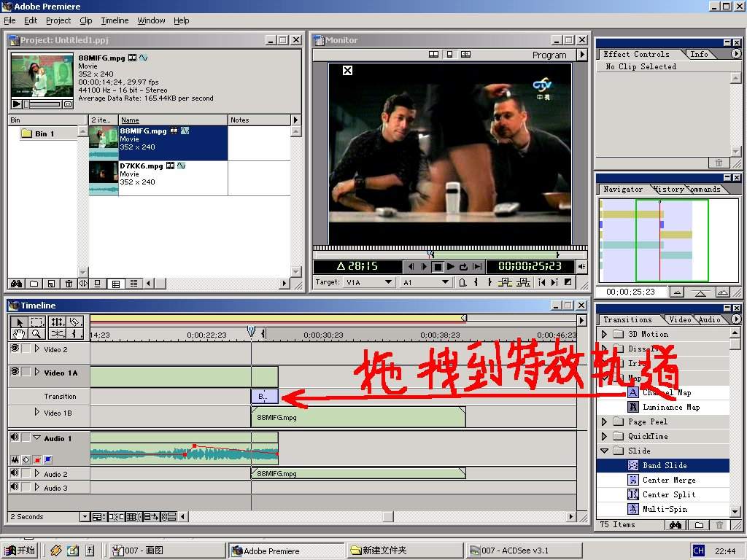Open the Project menu

click(x=58, y=20)
